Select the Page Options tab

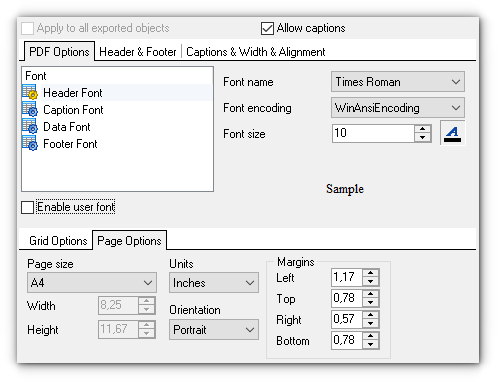pyautogui.click(x=129, y=240)
